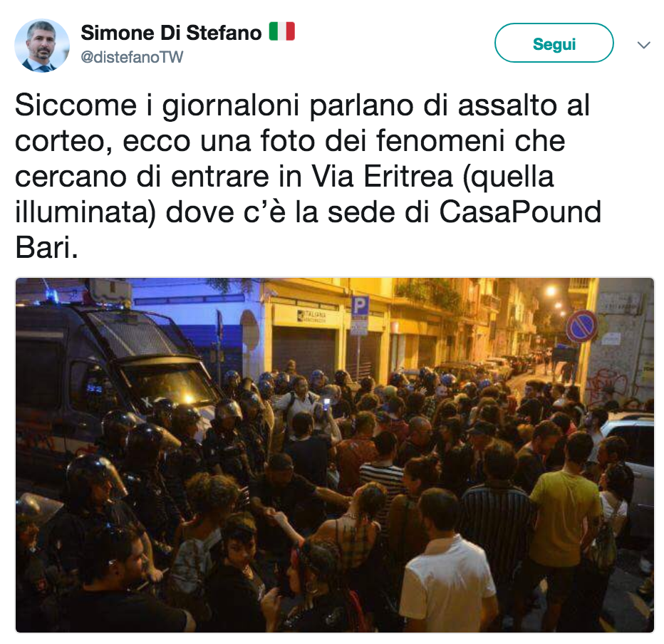Expand the tweet options chevron

(x=643, y=44)
